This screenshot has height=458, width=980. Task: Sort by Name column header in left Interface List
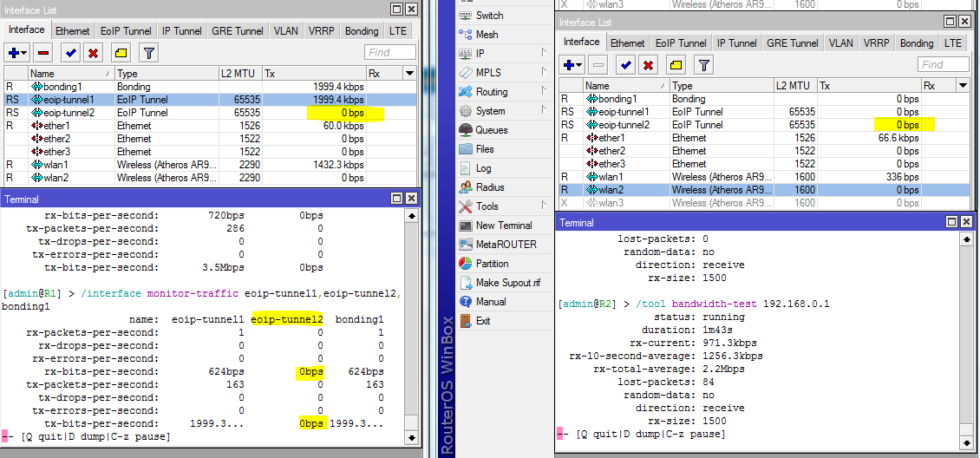click(x=69, y=74)
